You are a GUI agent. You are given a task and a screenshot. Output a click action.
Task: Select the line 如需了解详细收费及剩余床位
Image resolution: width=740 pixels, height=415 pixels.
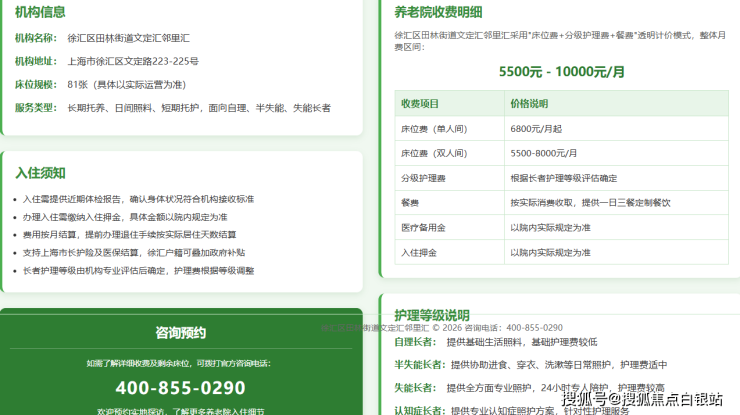(x=178, y=363)
